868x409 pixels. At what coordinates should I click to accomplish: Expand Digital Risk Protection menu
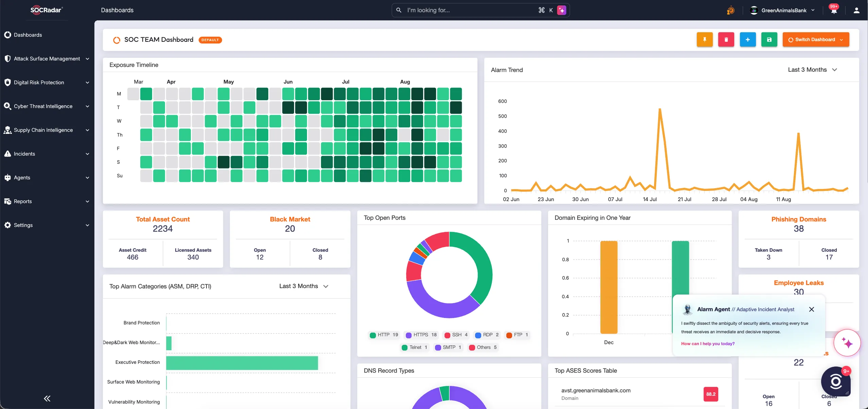coord(47,83)
